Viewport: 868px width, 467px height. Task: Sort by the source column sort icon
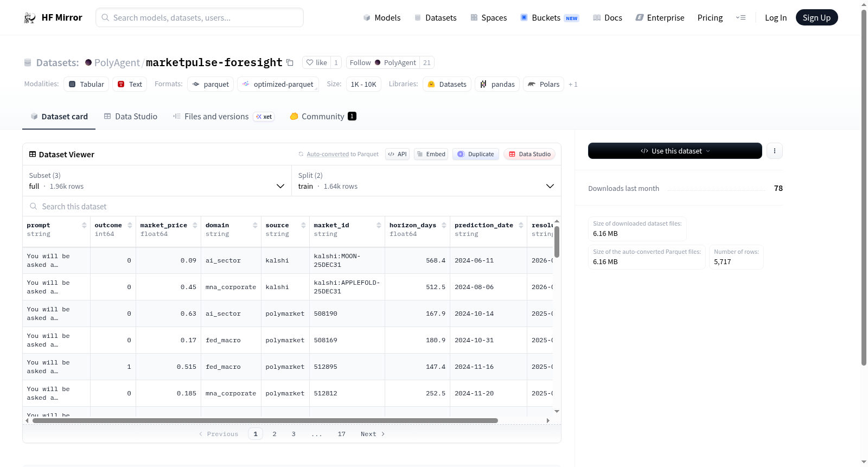point(303,225)
